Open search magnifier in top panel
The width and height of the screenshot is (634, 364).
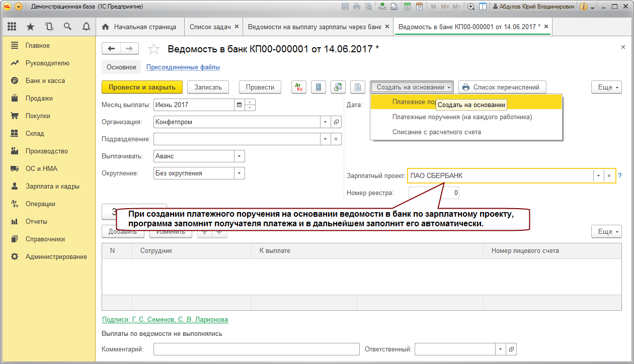(x=67, y=27)
